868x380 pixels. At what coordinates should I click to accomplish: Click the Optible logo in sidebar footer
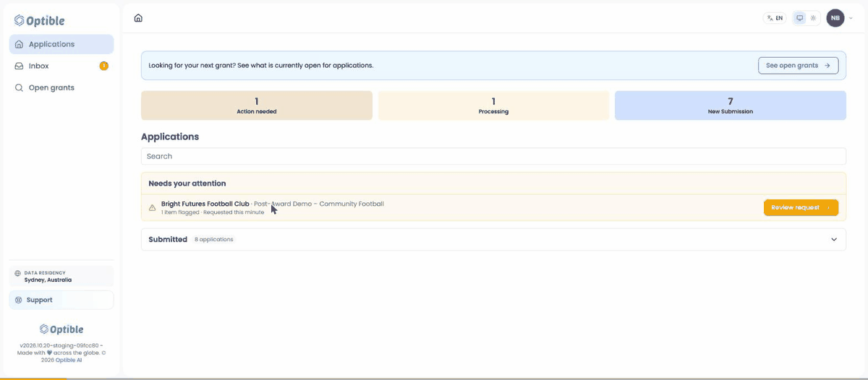(x=61, y=329)
